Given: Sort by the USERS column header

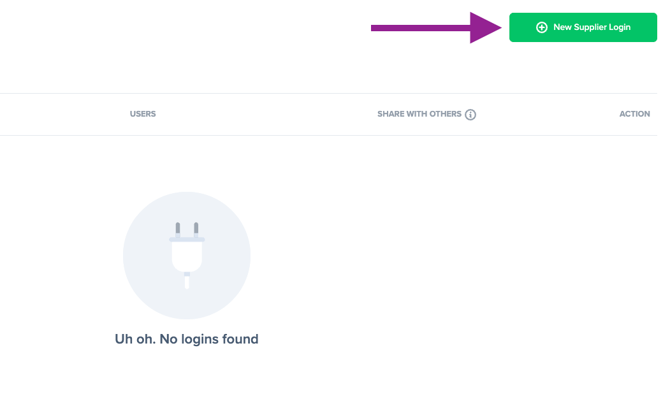Looking at the screenshot, I should tap(143, 114).
